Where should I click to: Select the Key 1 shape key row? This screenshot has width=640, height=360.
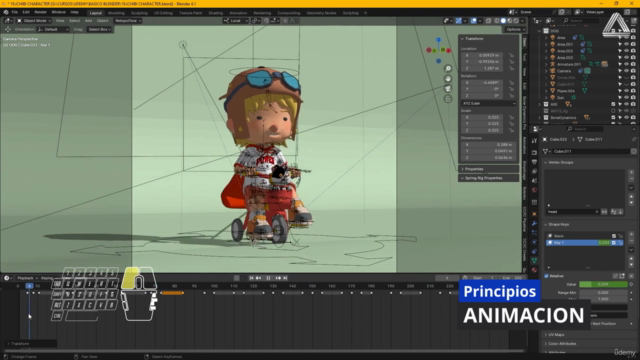pos(584,243)
